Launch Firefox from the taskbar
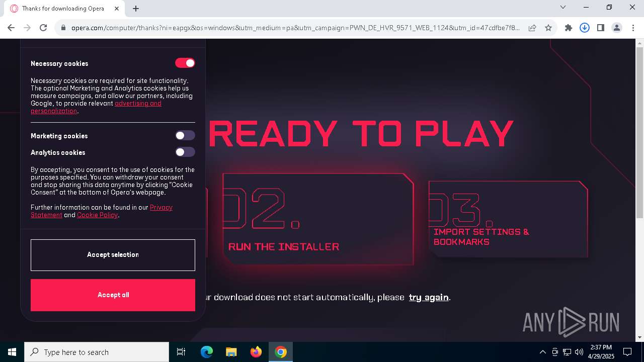The width and height of the screenshot is (644, 362). 256,352
